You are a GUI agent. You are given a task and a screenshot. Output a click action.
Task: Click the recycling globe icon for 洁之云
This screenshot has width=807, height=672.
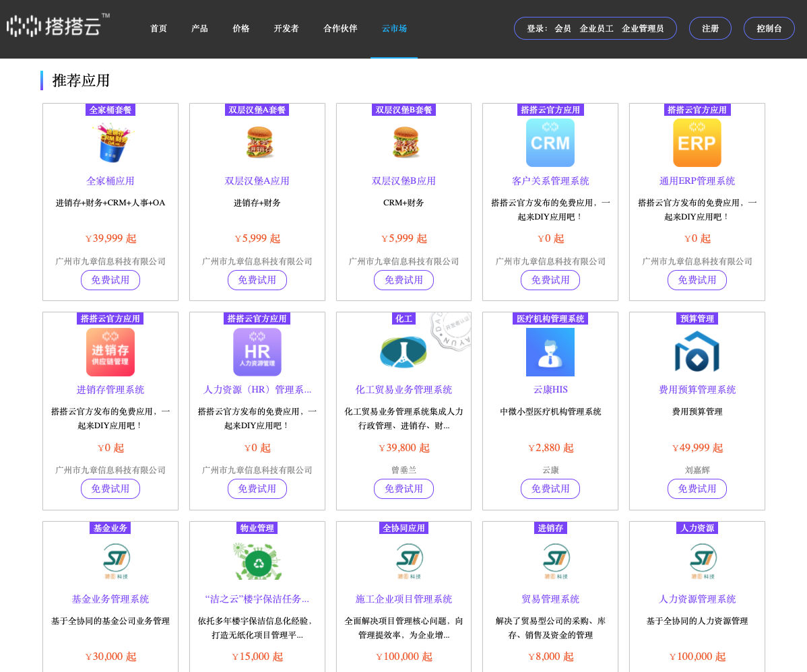[257, 561]
